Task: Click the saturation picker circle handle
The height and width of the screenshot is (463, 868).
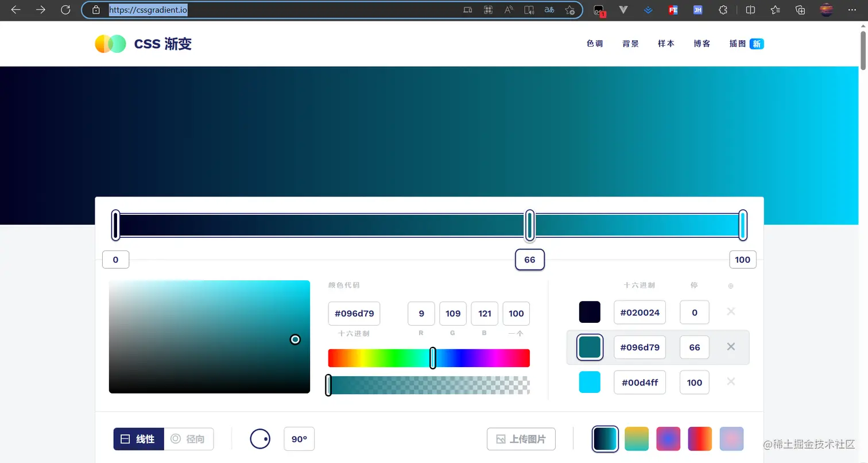Action: click(295, 339)
